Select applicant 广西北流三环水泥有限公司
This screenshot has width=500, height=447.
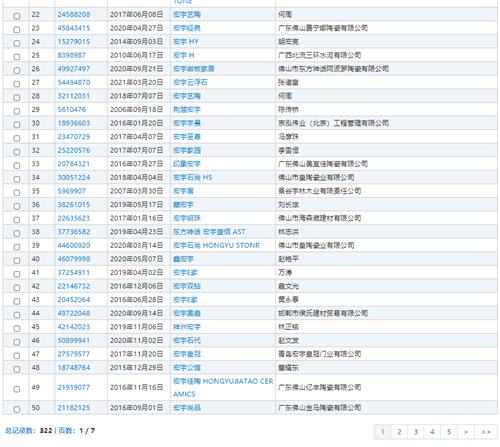[x=320, y=55]
